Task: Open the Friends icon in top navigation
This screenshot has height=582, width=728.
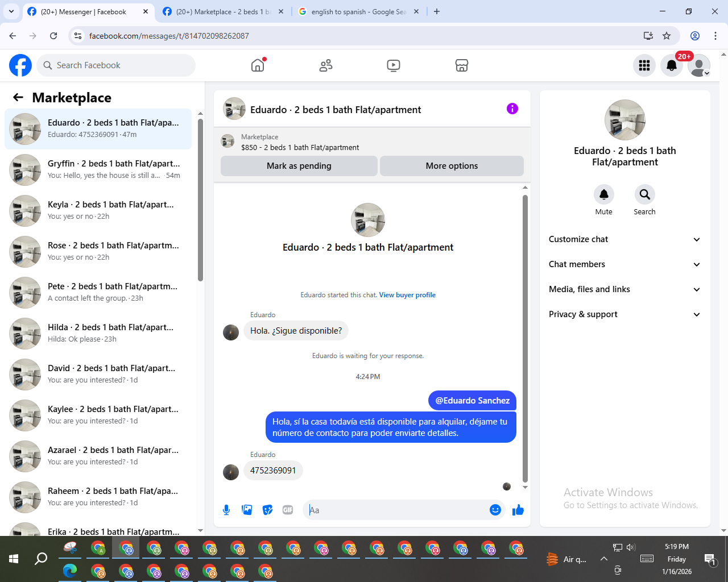Action: (x=326, y=65)
